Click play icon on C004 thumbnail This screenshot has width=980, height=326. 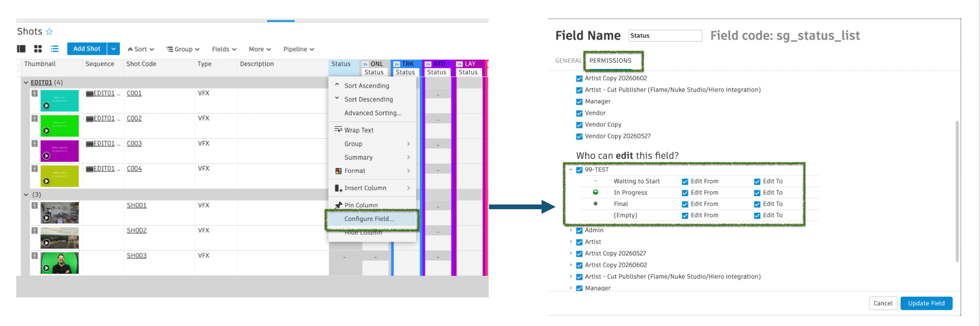click(47, 181)
